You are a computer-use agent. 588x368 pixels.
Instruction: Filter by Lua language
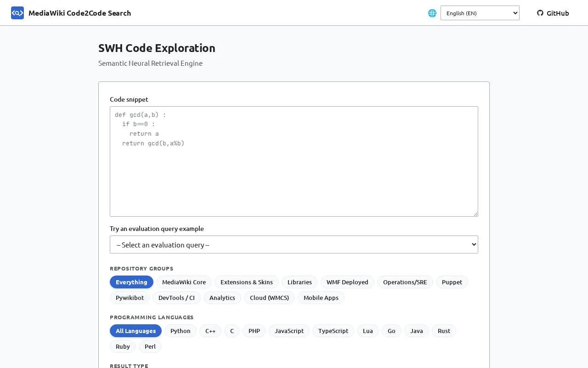coord(368,331)
